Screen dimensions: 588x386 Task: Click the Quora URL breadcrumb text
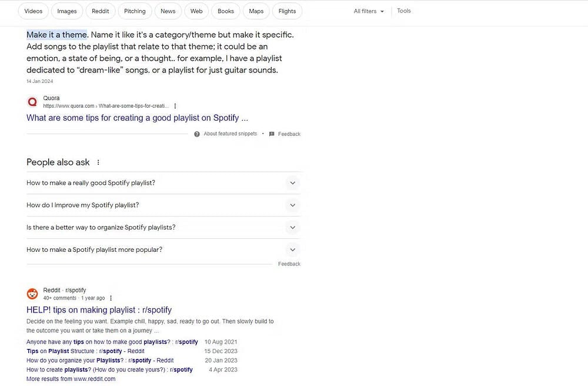[x=106, y=106]
